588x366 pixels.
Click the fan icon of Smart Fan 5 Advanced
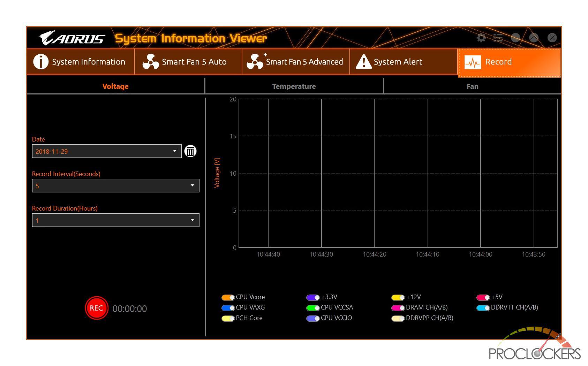click(x=255, y=62)
